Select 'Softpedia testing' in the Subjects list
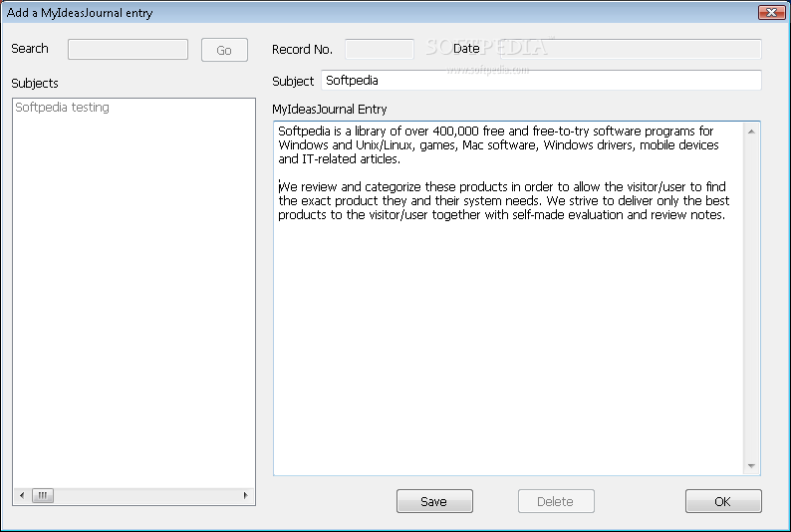The width and height of the screenshot is (791, 532). pos(62,108)
